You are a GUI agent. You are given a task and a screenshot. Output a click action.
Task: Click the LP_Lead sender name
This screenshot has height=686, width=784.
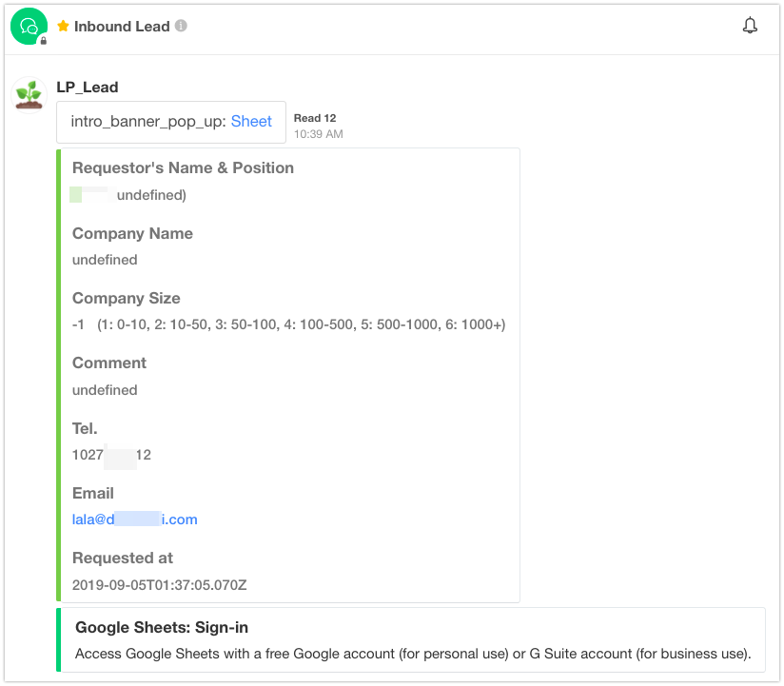click(x=88, y=87)
